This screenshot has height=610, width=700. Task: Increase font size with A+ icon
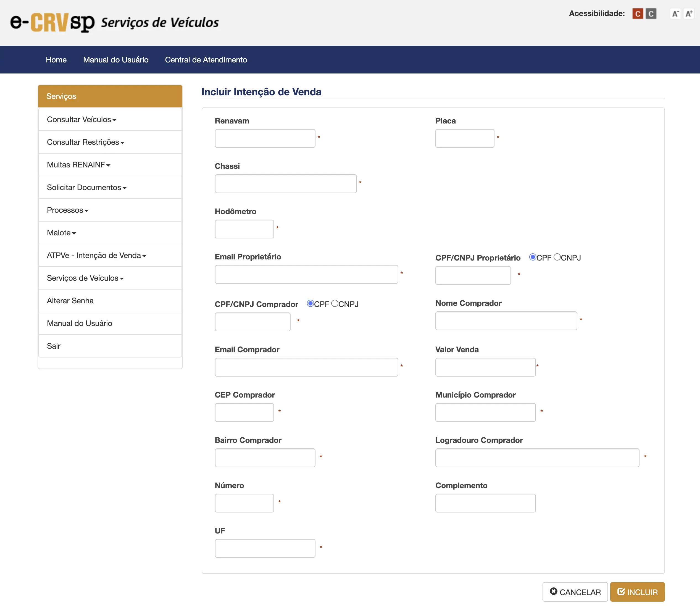tap(689, 14)
